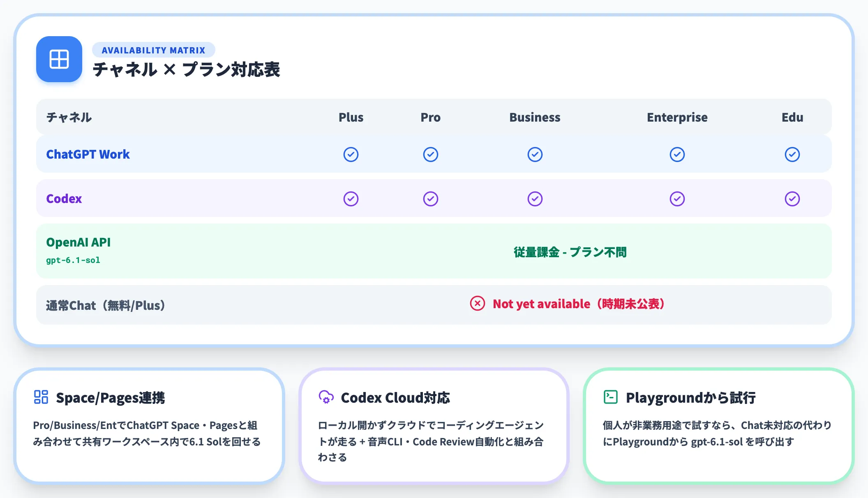
Task: Click Codex checkmark under Edu
Action: coord(792,199)
